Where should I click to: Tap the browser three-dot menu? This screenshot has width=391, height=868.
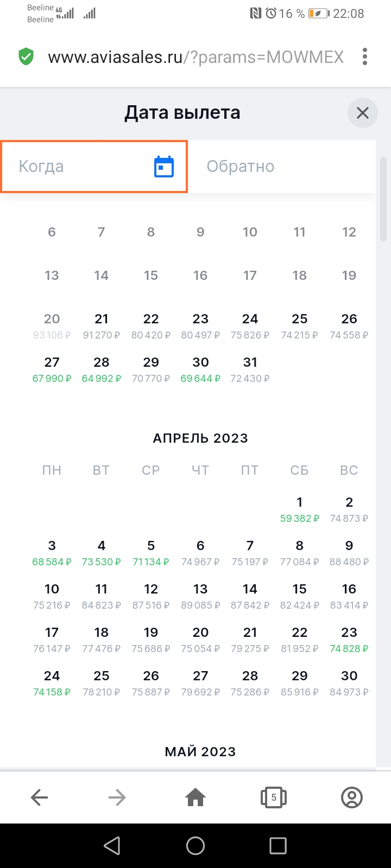point(365,56)
